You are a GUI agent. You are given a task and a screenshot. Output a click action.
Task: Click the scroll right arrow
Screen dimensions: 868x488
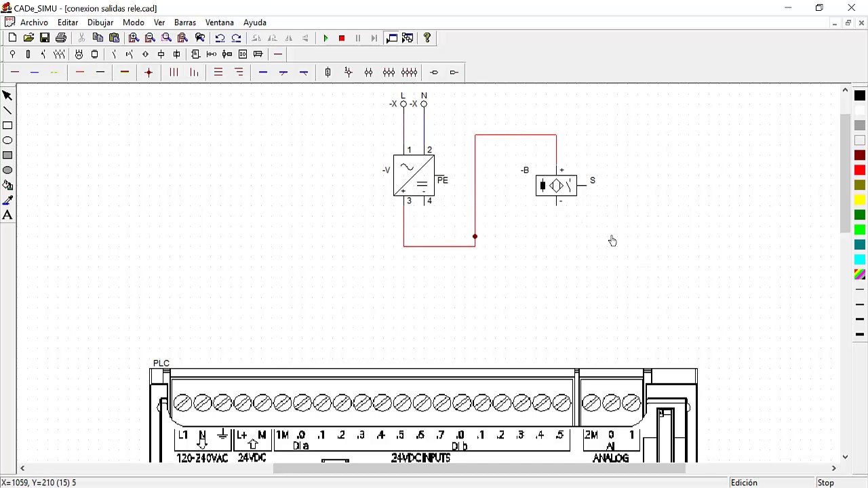click(x=834, y=468)
